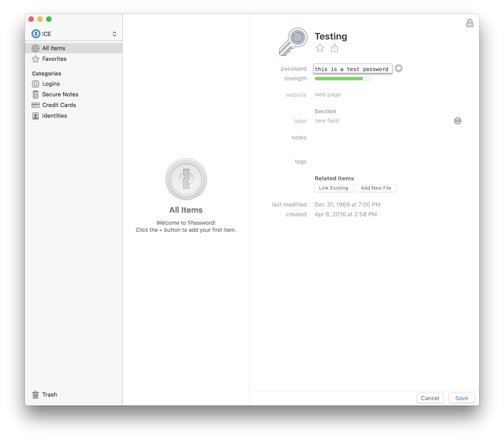Close the window with red button
The image size is (504, 441).
click(x=31, y=19)
